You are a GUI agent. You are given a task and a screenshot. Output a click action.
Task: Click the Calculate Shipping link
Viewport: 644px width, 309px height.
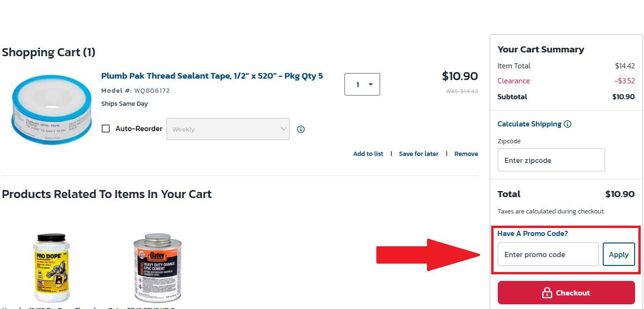[x=529, y=124]
